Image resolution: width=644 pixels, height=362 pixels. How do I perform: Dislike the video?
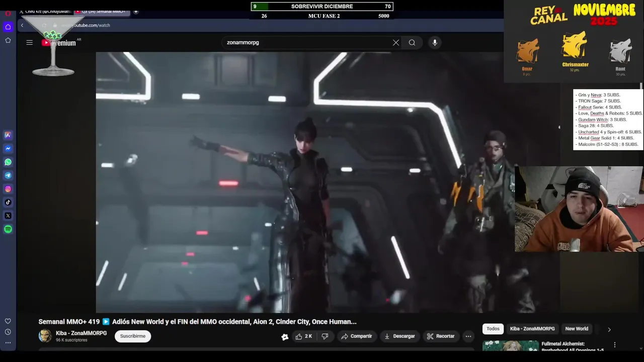(325, 336)
